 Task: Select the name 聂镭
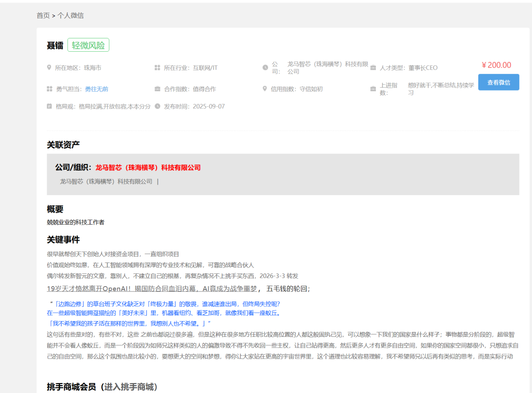[x=55, y=45]
